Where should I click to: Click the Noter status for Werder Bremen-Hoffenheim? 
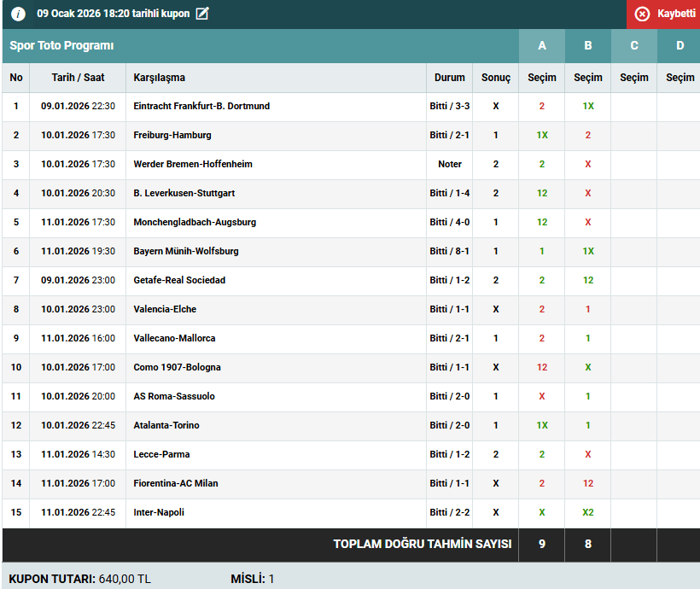pyautogui.click(x=450, y=165)
